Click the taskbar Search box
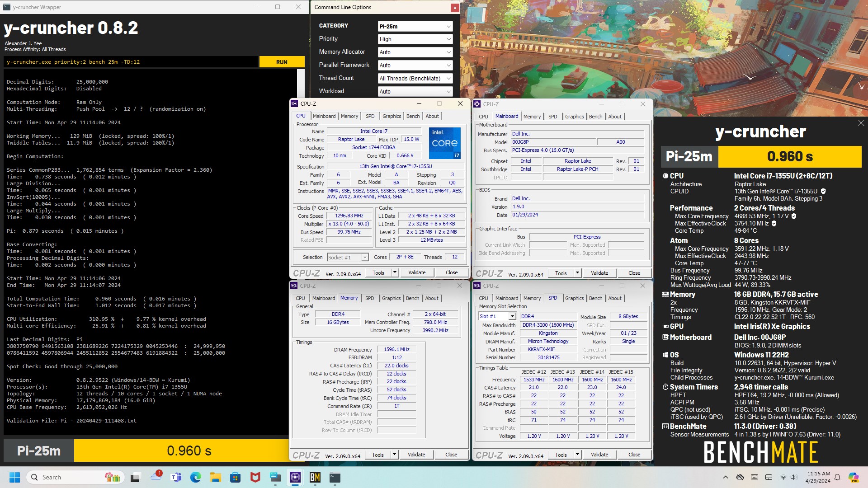 76,477
